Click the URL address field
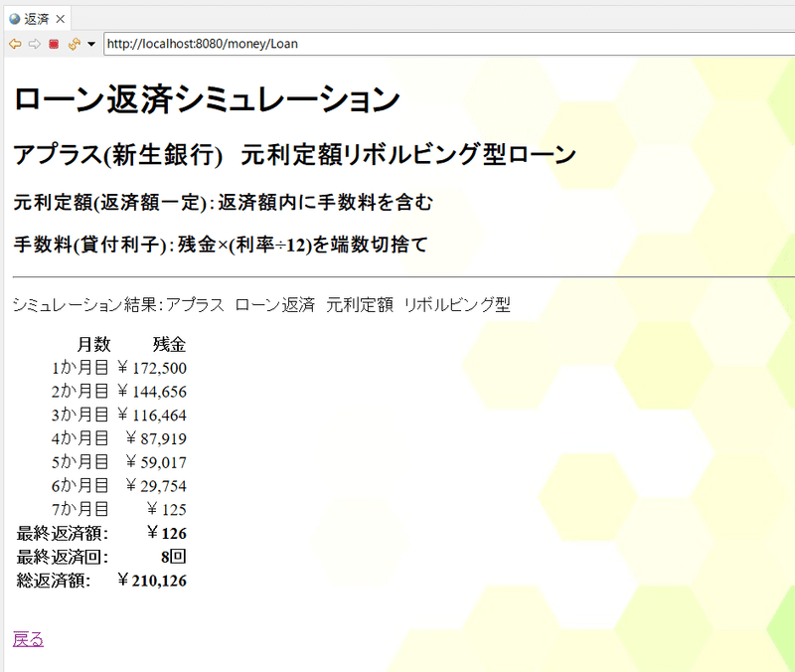The image size is (795, 672). 449,44
